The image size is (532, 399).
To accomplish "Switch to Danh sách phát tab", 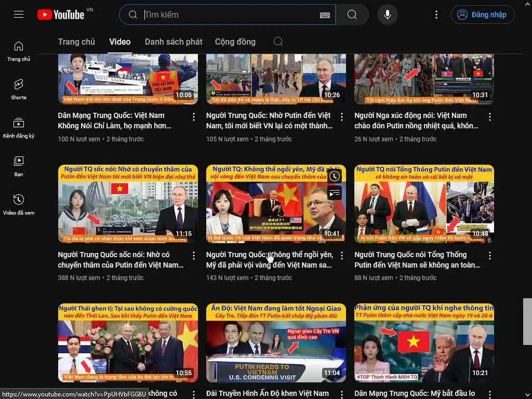I will 174,42.
